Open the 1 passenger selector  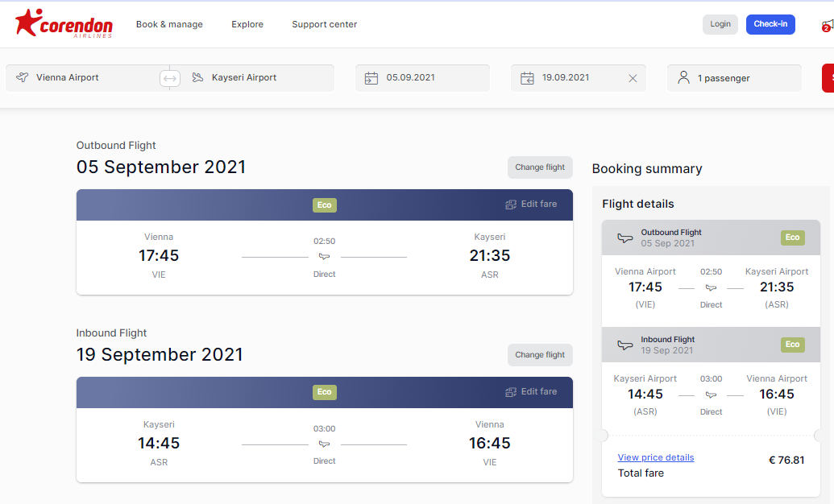[x=734, y=78]
